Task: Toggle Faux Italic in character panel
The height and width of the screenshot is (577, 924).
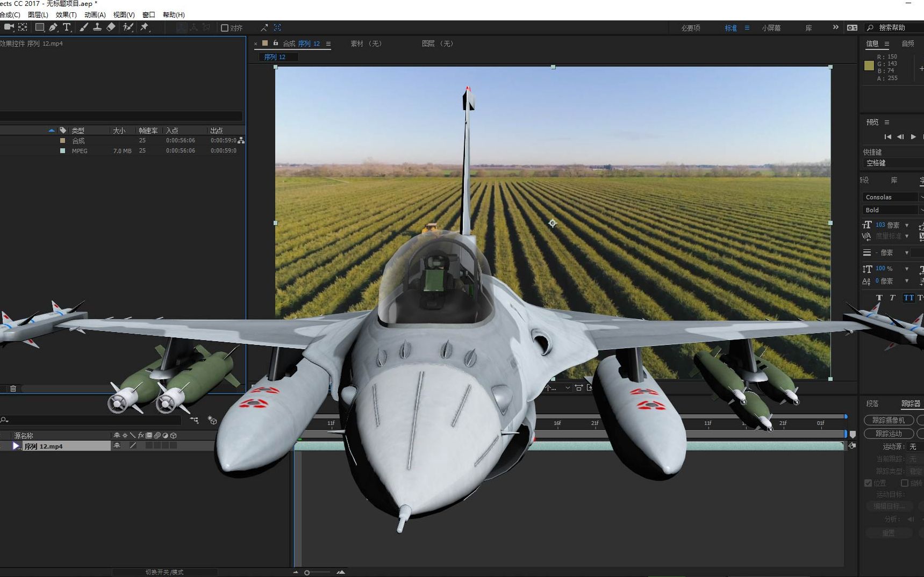Action: coord(893,298)
